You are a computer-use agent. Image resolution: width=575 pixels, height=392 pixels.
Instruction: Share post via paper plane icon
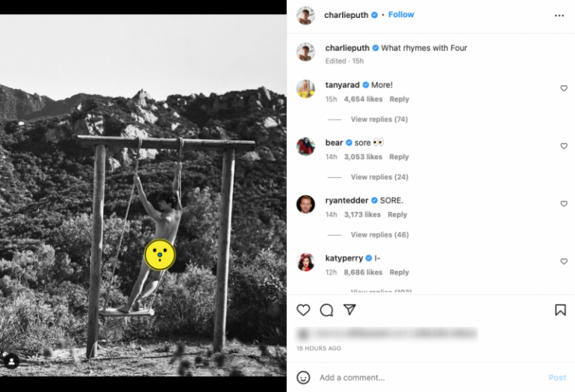coord(350,310)
